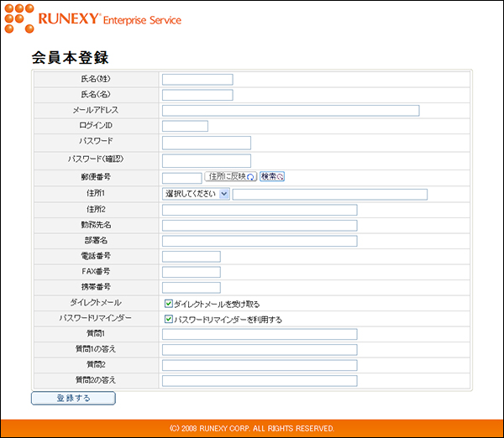The image size is (504, 438).
Task: Click the 検索 search button
Action: [x=272, y=176]
